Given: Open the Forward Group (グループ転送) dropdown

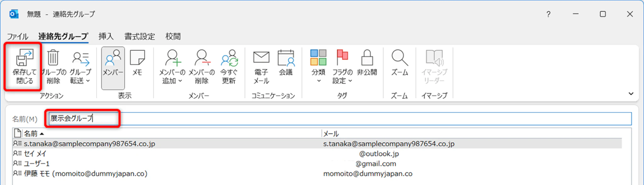Looking at the screenshot, I should 80,68.
